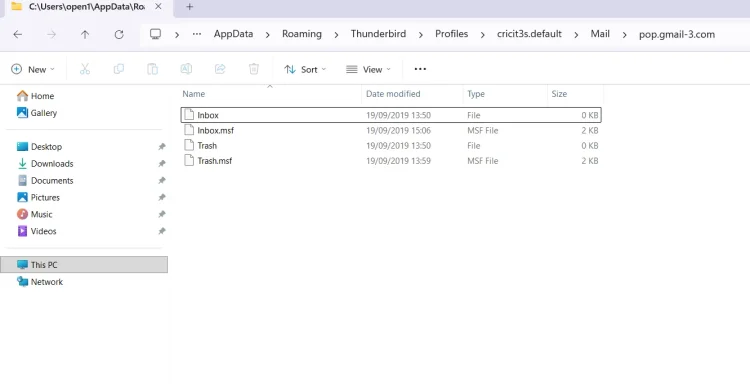Image resolution: width=750 pixels, height=384 pixels.
Task: Navigate to Mail in breadcrumb
Action: (600, 34)
